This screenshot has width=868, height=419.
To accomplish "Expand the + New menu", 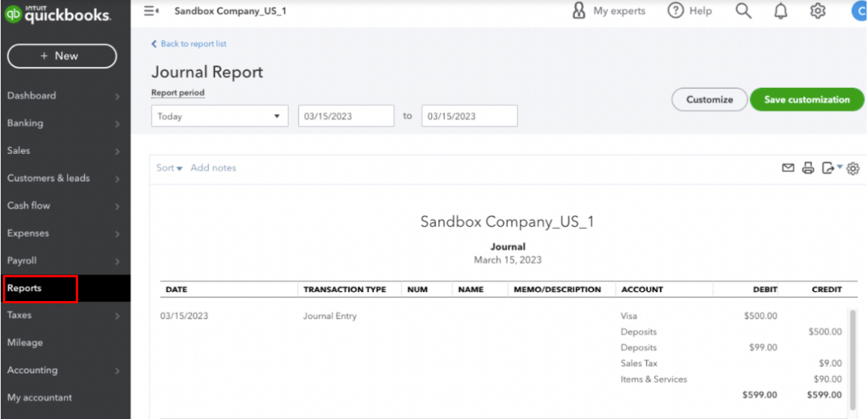I will 62,56.
